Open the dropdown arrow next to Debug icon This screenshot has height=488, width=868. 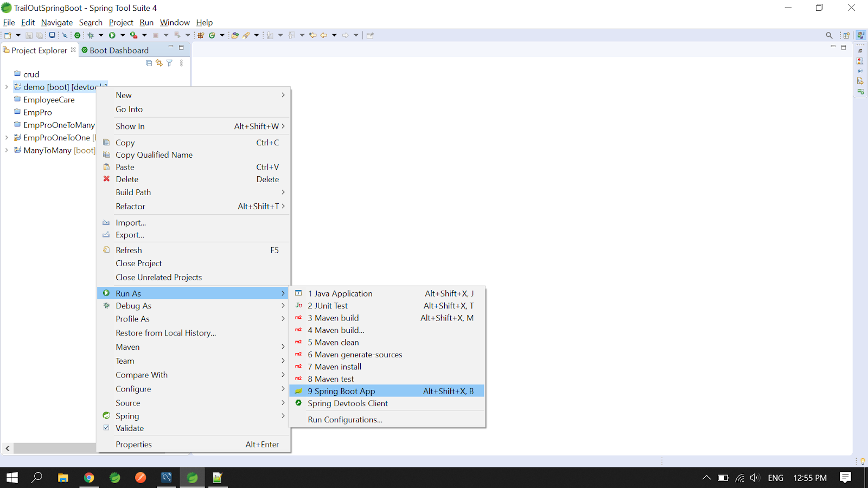[101, 35]
